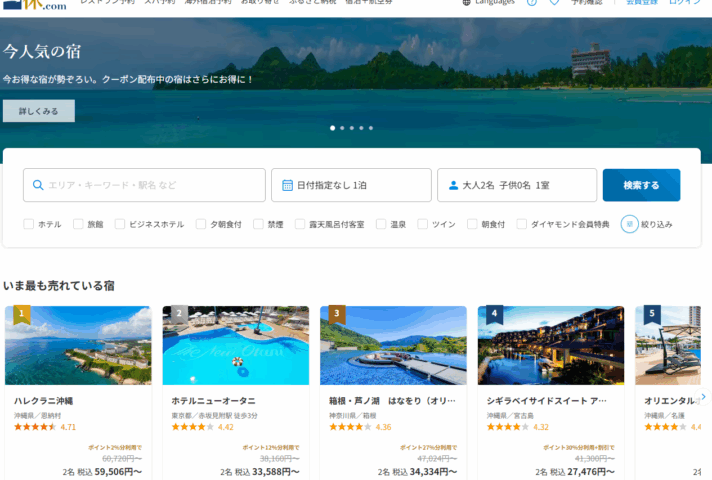Open the オリエンタル poolside photo
Viewport: 712px width, 480px height.
pos(668,346)
